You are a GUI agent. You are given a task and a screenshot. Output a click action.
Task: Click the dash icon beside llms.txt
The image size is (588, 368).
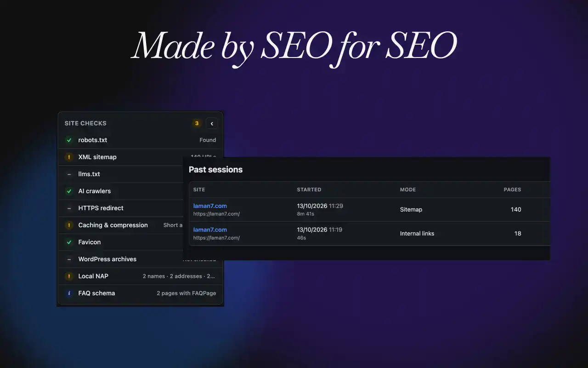point(69,174)
